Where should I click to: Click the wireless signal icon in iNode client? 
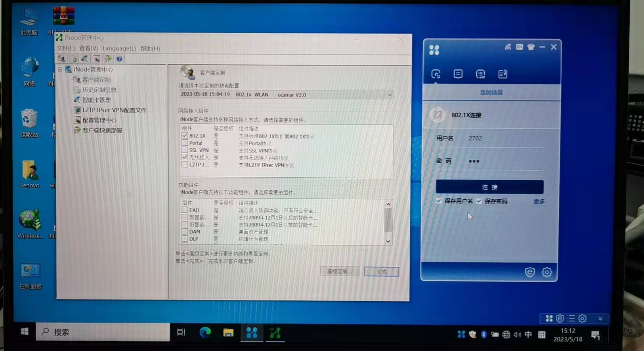508,47
